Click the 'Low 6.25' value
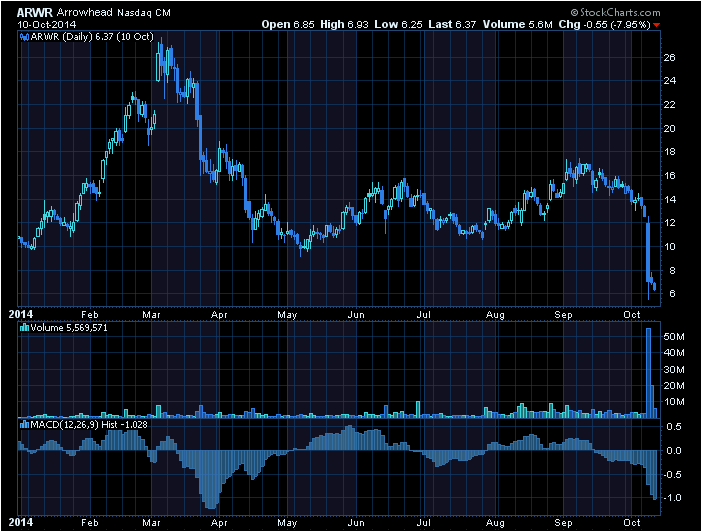702x532 pixels. click(x=398, y=24)
